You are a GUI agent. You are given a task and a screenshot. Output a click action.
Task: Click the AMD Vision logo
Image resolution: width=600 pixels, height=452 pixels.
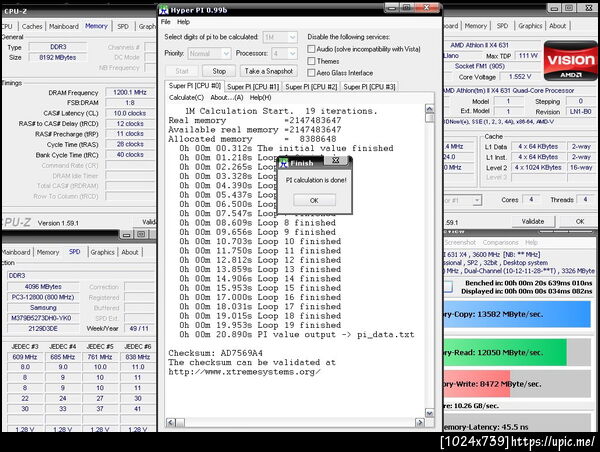(570, 61)
